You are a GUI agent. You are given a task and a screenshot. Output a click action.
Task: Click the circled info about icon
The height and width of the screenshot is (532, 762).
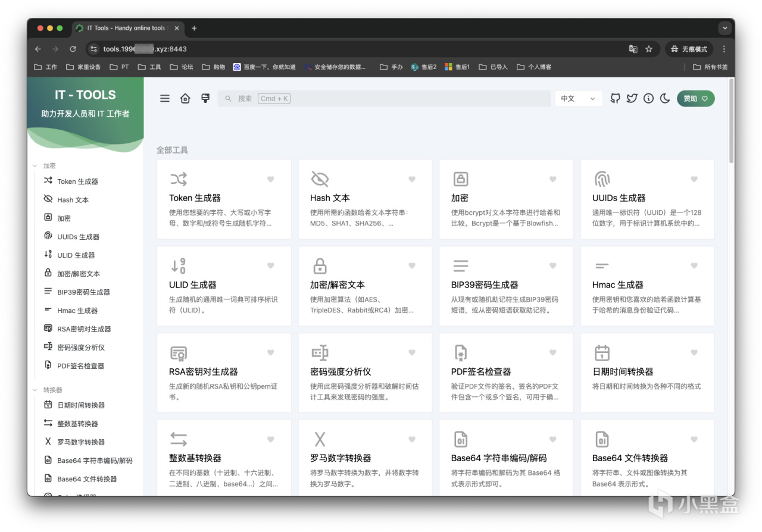point(649,99)
